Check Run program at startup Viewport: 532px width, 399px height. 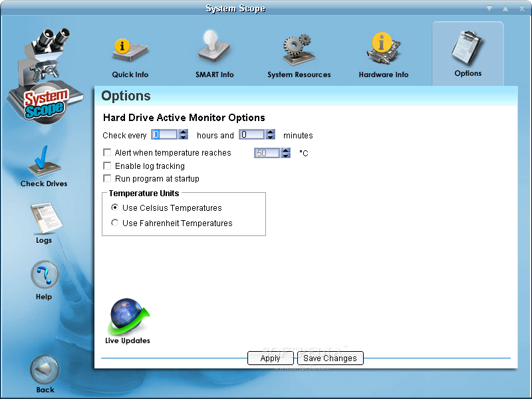tap(107, 178)
